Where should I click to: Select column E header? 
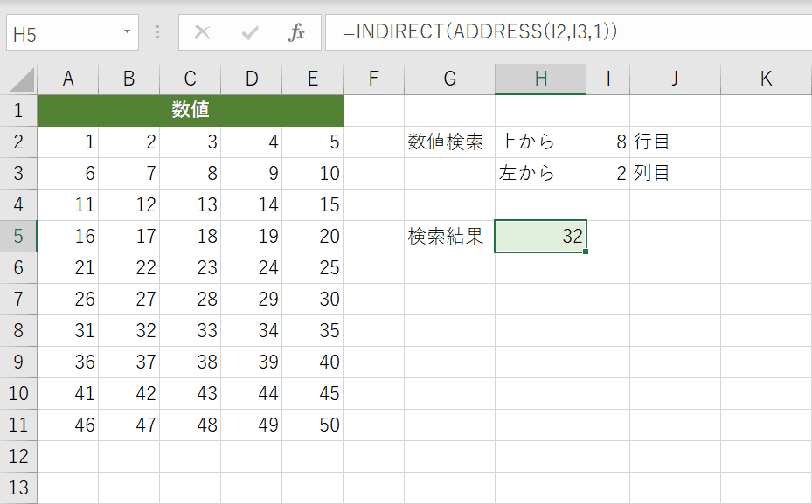312,79
